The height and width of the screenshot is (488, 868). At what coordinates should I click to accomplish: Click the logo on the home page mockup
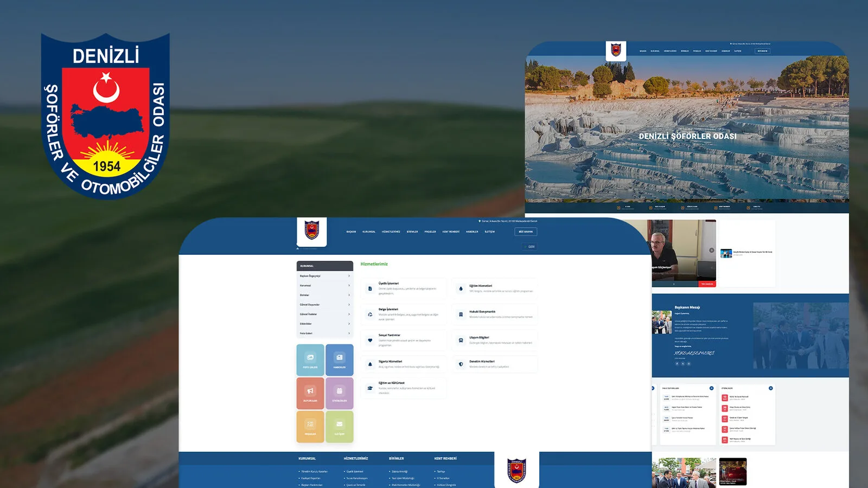click(616, 50)
